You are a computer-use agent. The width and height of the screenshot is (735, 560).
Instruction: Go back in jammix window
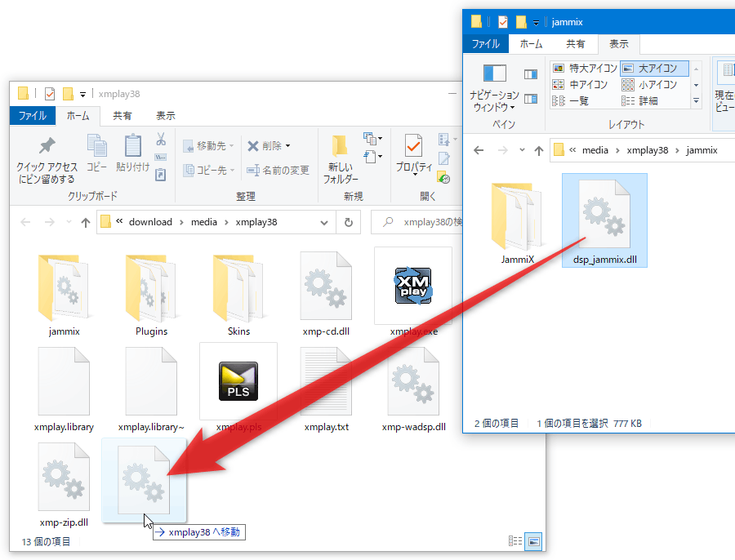coord(479,150)
